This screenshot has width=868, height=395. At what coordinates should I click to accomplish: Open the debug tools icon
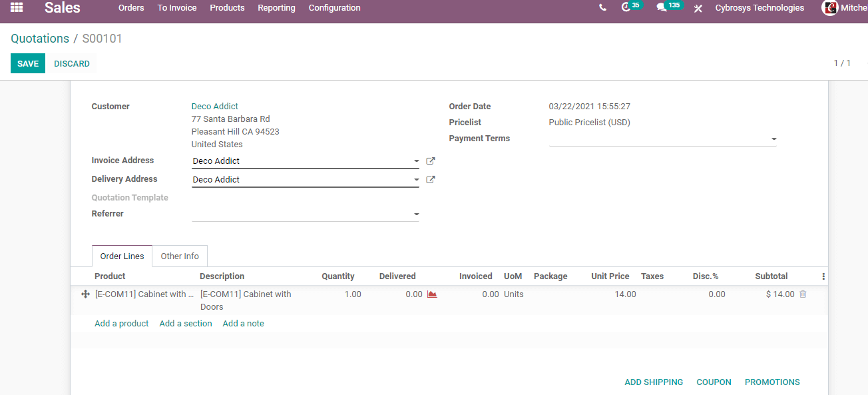[x=698, y=8]
